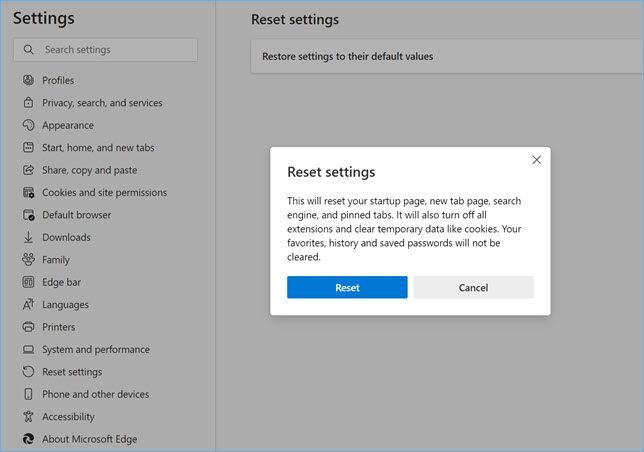644x452 pixels.
Task: Confirm by pressing the blue Reset button
Action: 347,288
